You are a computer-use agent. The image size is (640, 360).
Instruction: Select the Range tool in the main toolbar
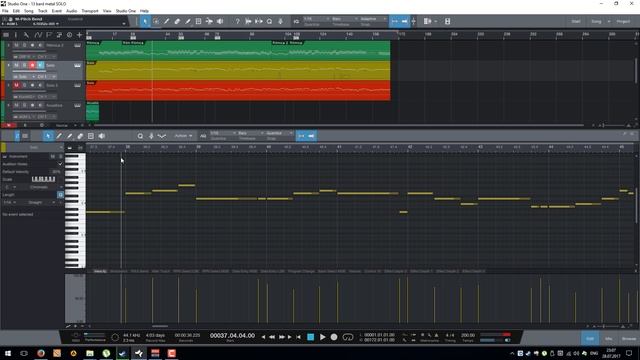[156, 21]
